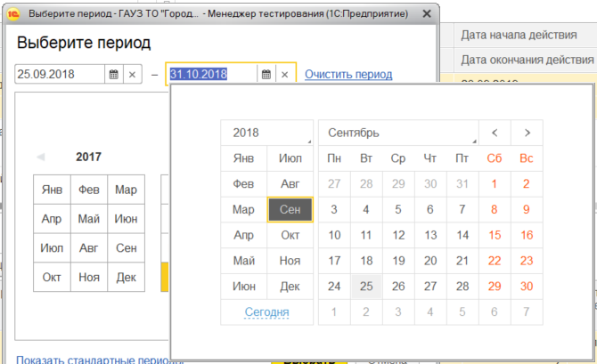Click previous year arrow beside 2017
Image resolution: width=597 pixels, height=364 pixels.
[x=40, y=158]
